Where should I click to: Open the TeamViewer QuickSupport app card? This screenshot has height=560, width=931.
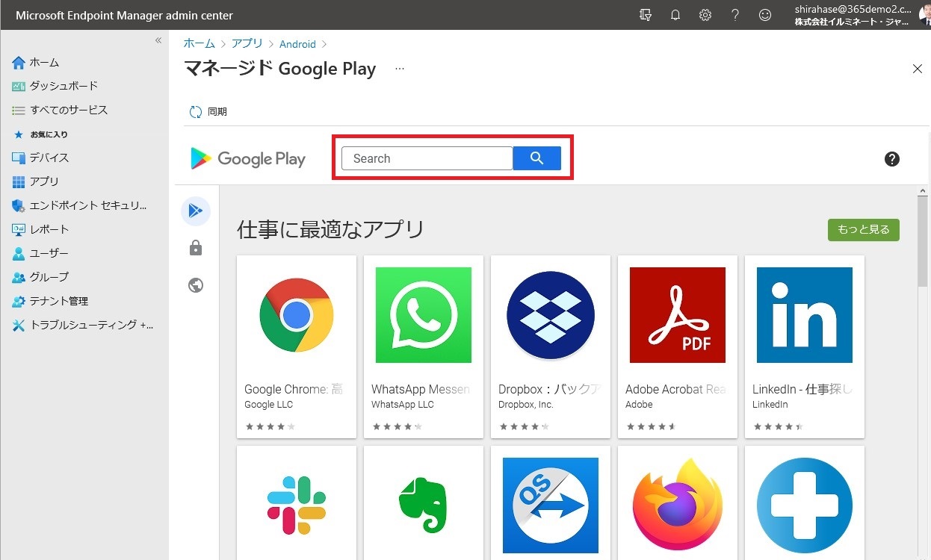[x=551, y=503]
